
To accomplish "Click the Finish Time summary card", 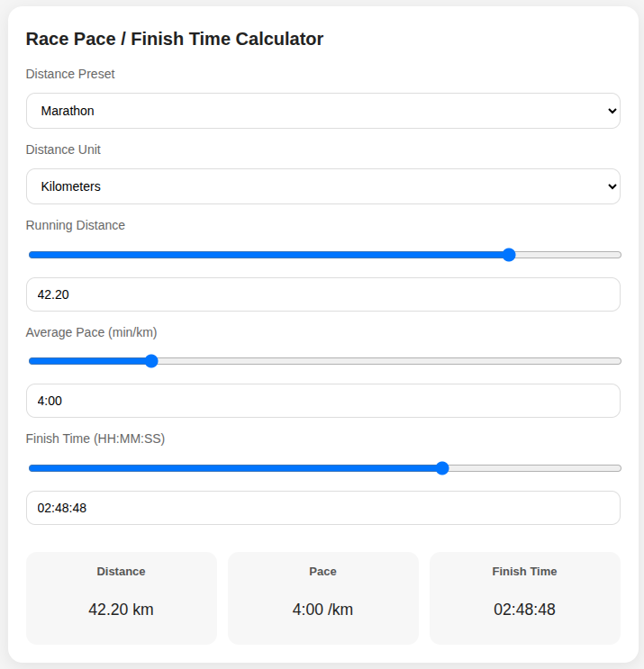I will tap(524, 598).
